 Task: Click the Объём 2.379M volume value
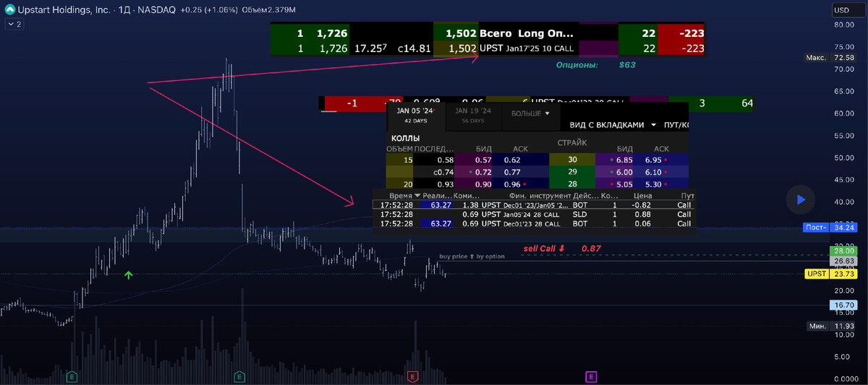coord(268,11)
